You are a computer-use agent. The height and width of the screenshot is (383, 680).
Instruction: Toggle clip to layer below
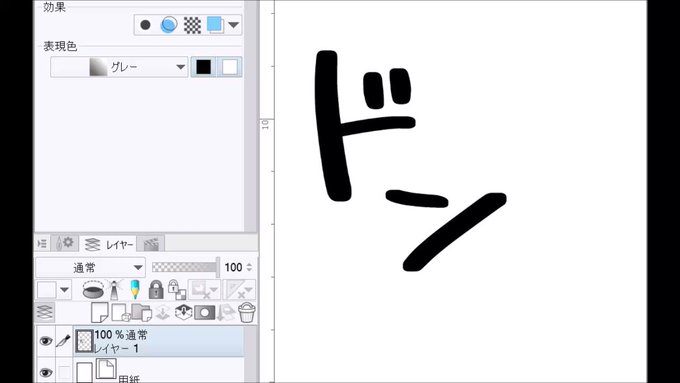coord(93,290)
